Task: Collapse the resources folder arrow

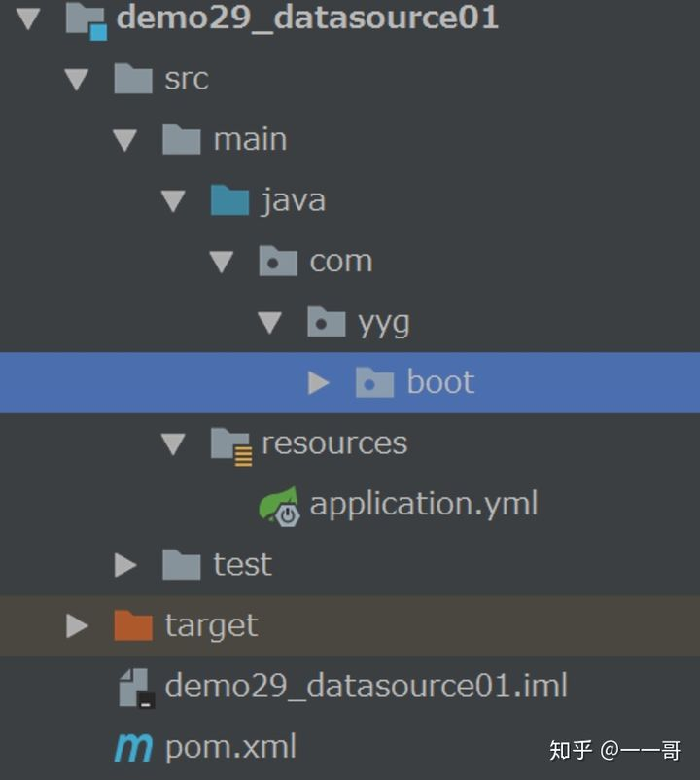Action: (x=173, y=444)
